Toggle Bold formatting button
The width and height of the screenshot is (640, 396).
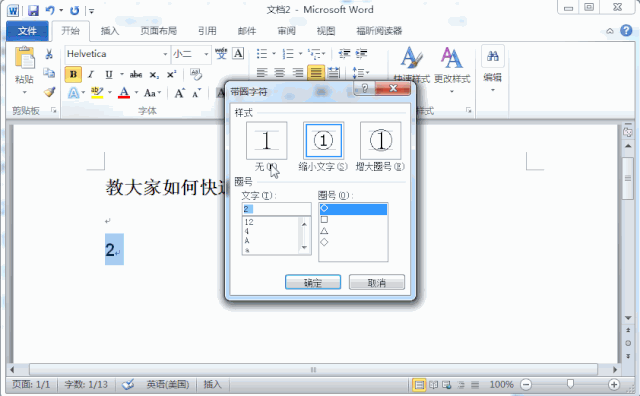[73, 74]
